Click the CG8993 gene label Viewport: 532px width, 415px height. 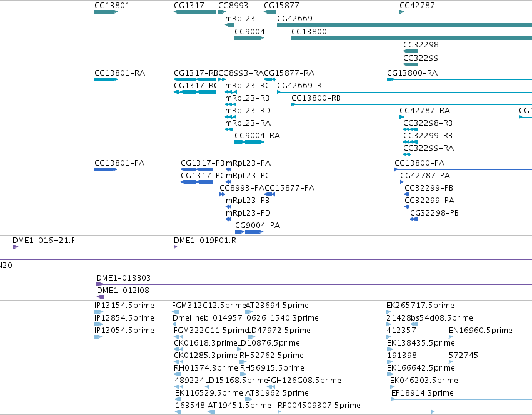point(233,6)
